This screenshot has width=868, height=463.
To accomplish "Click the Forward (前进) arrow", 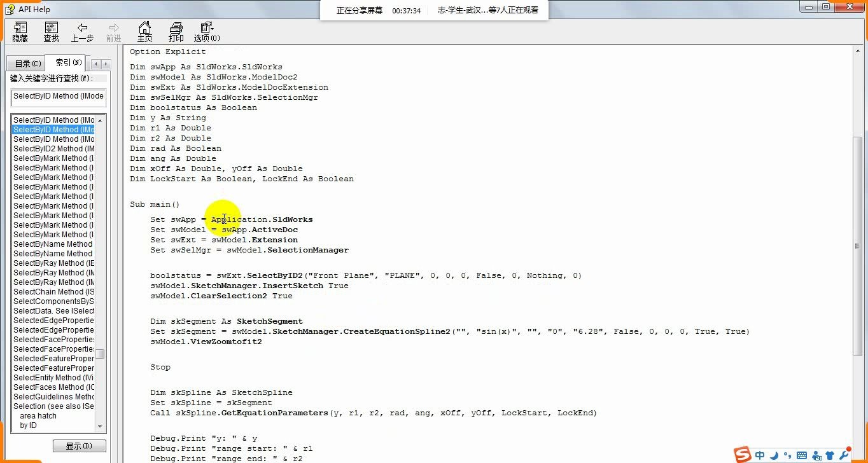I will pos(113,32).
